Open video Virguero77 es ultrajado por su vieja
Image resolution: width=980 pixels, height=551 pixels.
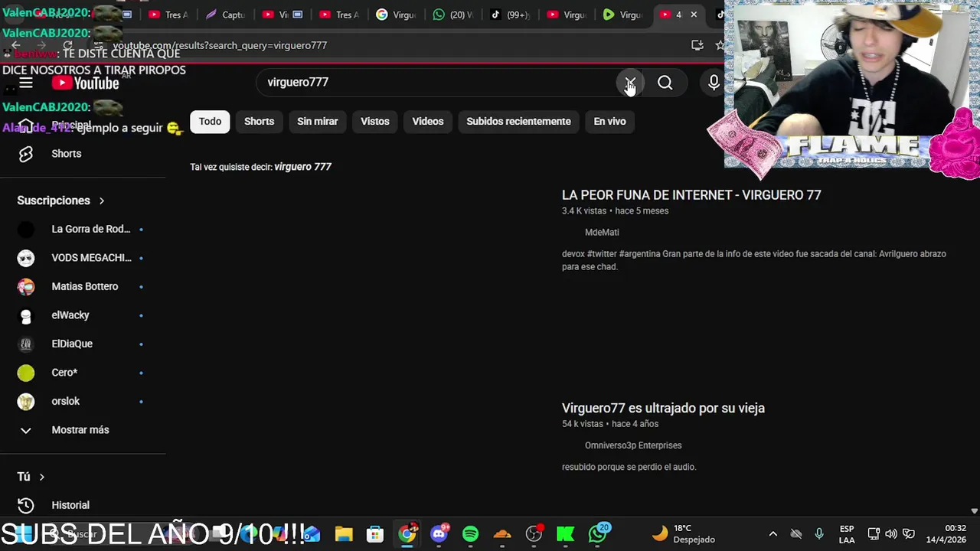663,408
